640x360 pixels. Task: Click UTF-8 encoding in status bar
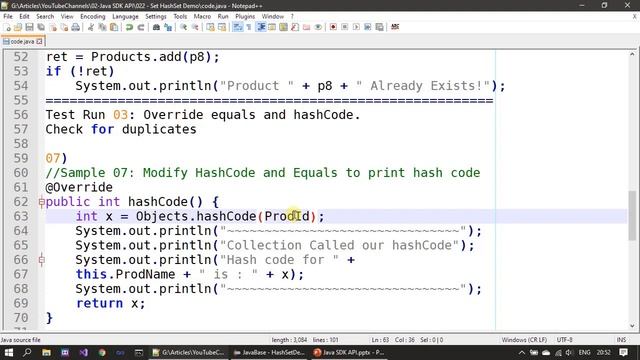click(x=564, y=340)
